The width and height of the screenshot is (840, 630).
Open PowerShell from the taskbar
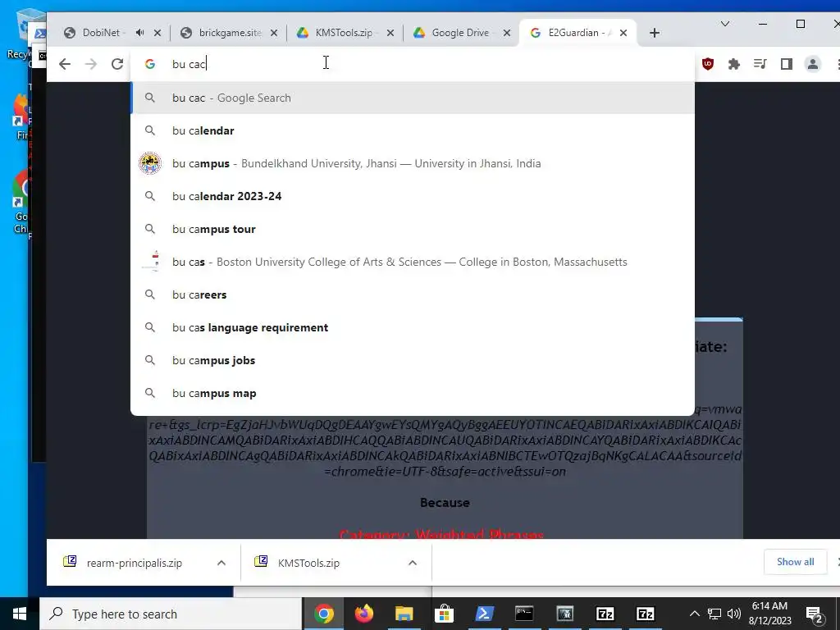coord(484,614)
